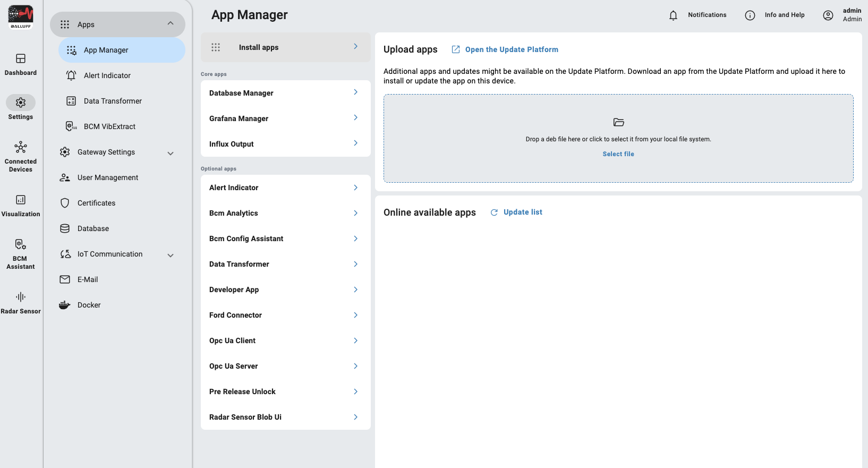Image resolution: width=868 pixels, height=468 pixels.
Task: Click Select file in the drop zone
Action: coord(618,154)
